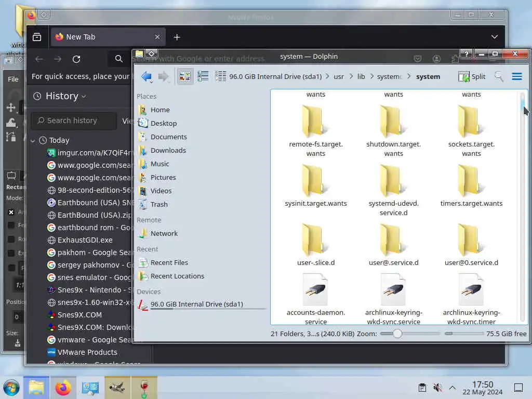
Task: Click the free space bar in status bar
Action: point(464,334)
